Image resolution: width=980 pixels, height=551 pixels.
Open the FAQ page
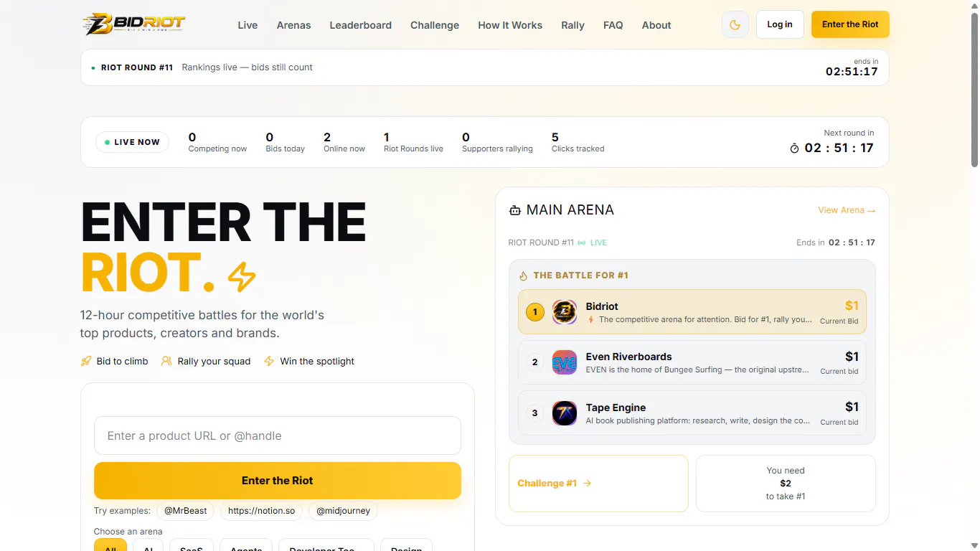click(613, 25)
